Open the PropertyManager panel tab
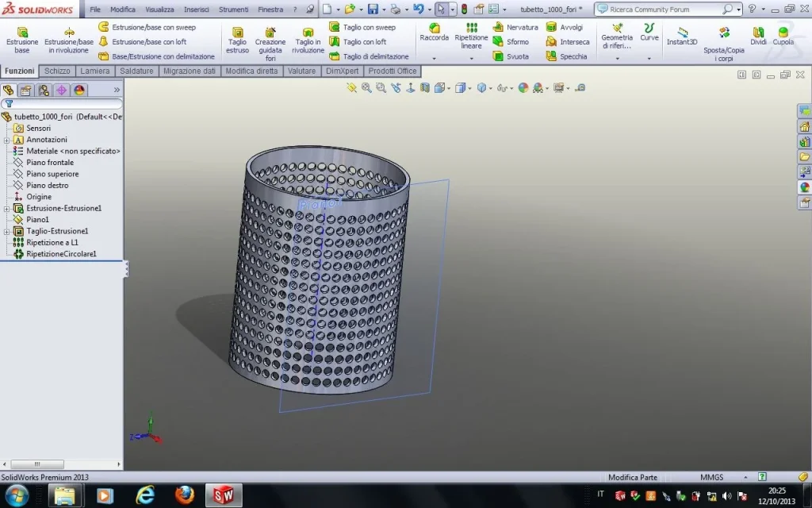Viewport: 812px width, 508px height. pyautogui.click(x=26, y=90)
